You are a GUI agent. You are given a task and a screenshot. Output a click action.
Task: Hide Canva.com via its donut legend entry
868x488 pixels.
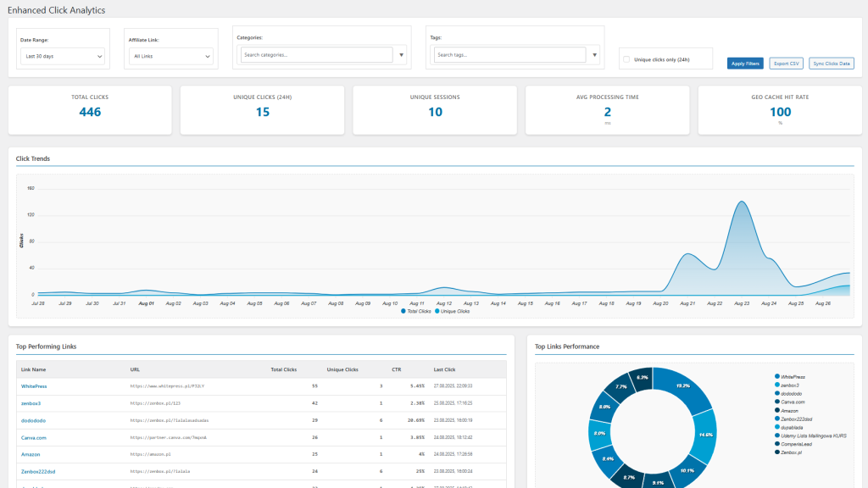pyautogui.click(x=777, y=402)
